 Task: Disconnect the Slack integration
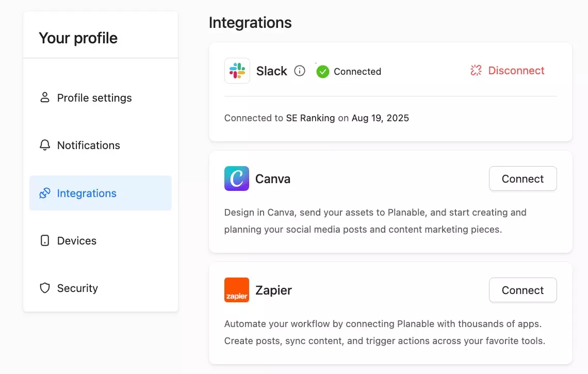(508, 71)
